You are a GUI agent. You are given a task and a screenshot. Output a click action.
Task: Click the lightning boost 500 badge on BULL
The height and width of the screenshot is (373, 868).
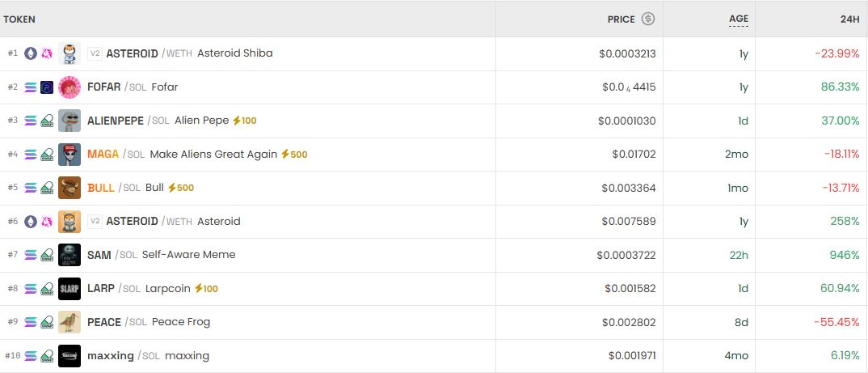coord(180,188)
